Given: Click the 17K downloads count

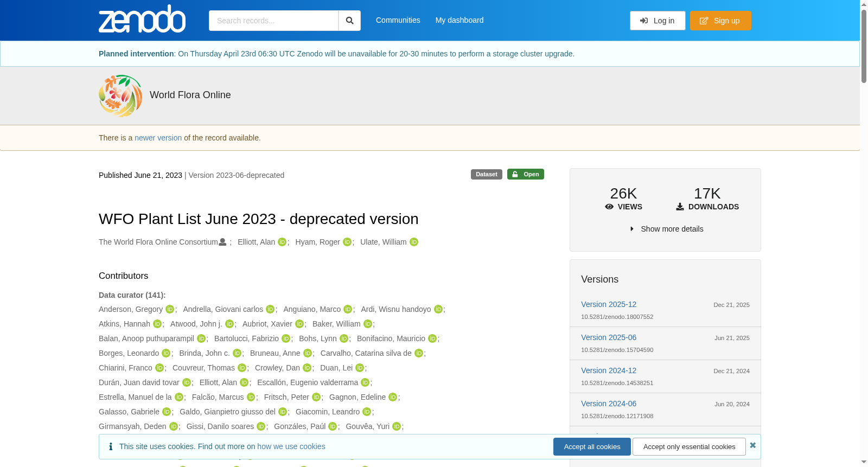Looking at the screenshot, I should [x=707, y=194].
